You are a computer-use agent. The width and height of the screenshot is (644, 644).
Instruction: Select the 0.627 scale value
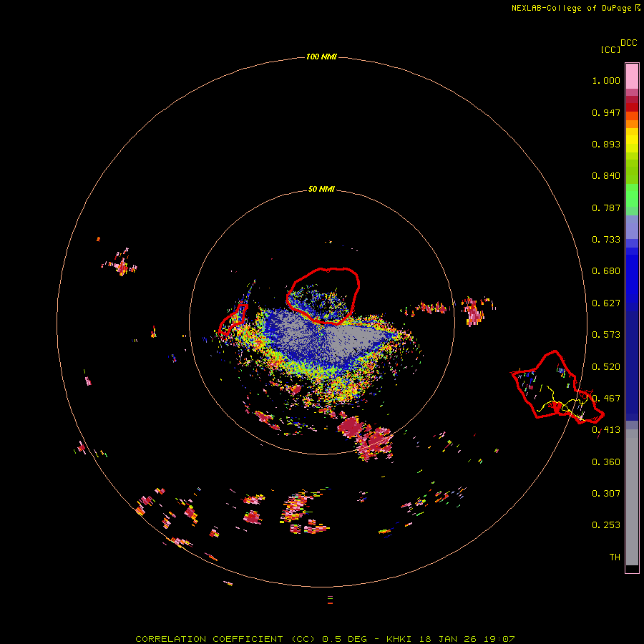(x=606, y=303)
